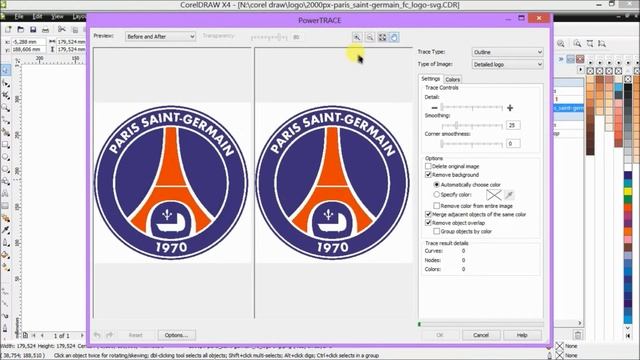Go to next page arrow in page navigator
Screen dimensions: 640x360
(x=82, y=336)
